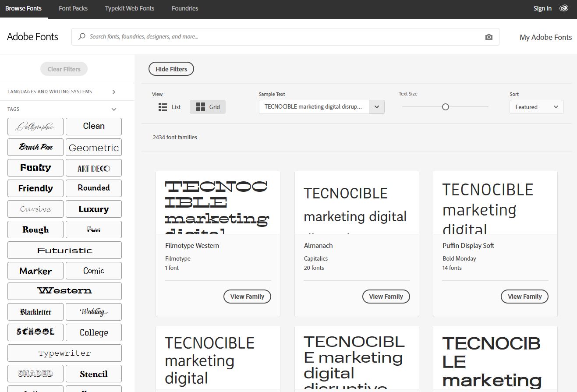
Task: Open the Creative Cloud icon
Action: pos(564,8)
